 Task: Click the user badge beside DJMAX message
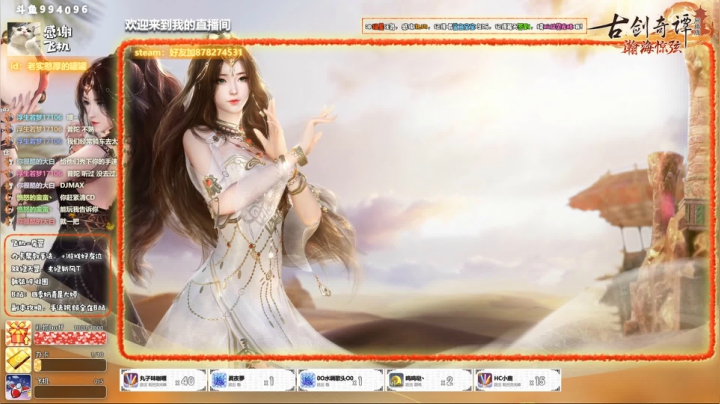pos(9,186)
